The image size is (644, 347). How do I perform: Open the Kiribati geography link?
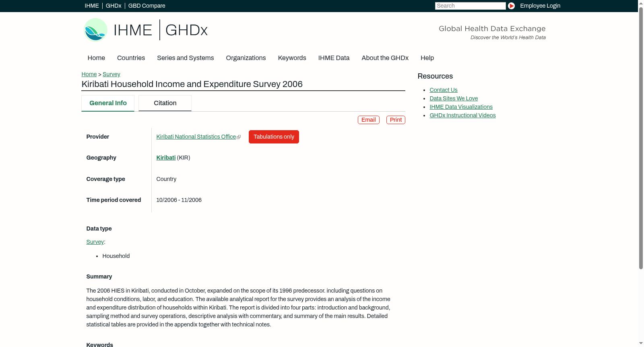coord(166,158)
